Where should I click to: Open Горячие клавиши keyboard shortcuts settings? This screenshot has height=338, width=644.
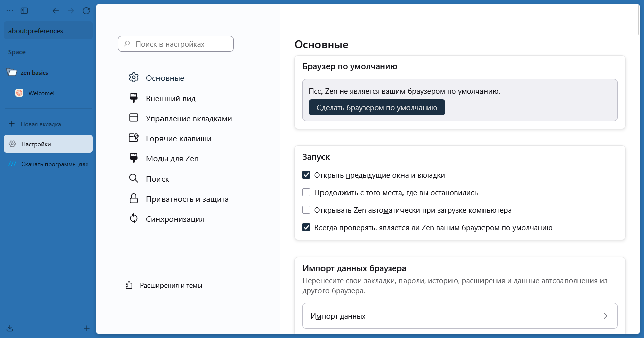coord(134,138)
